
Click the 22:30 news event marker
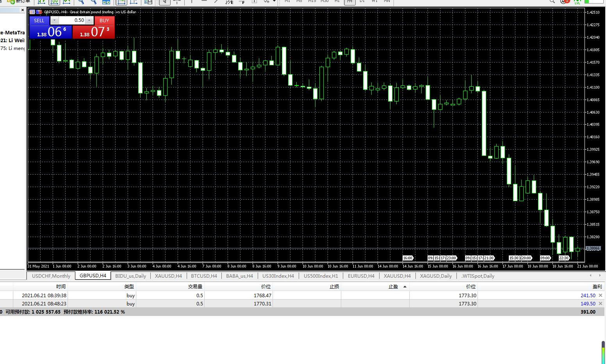pos(564,258)
